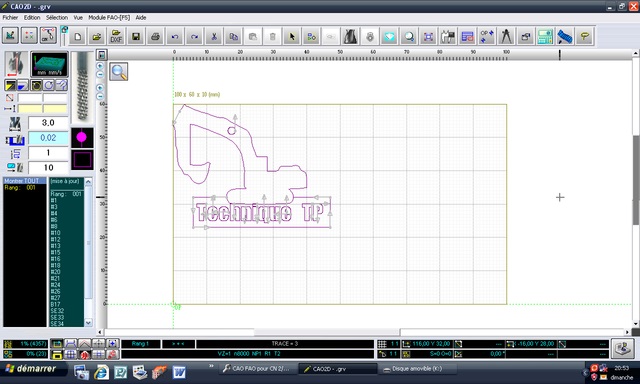Save the drawing with the floppy disk icon
Screen dimensions: 640x384
pos(136,36)
